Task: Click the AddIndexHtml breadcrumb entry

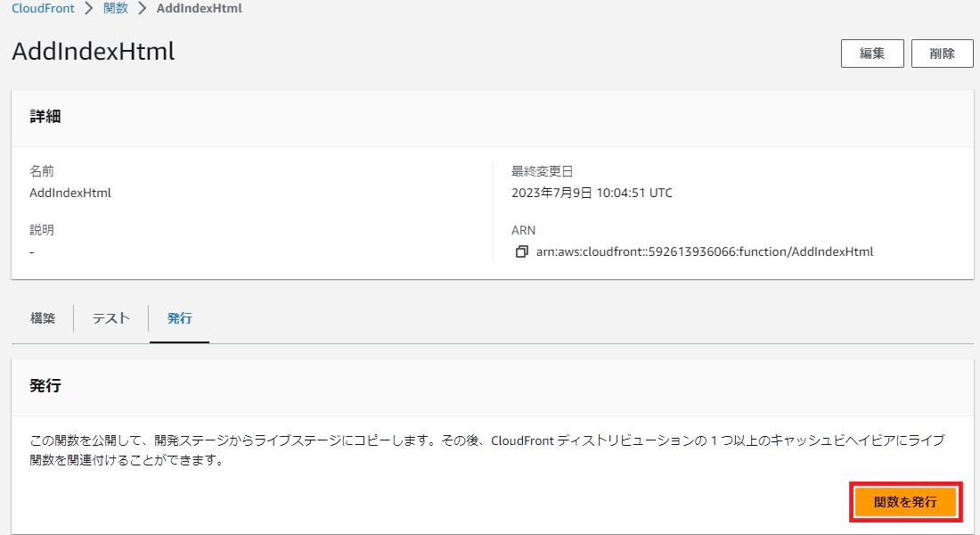Action: pyautogui.click(x=198, y=8)
